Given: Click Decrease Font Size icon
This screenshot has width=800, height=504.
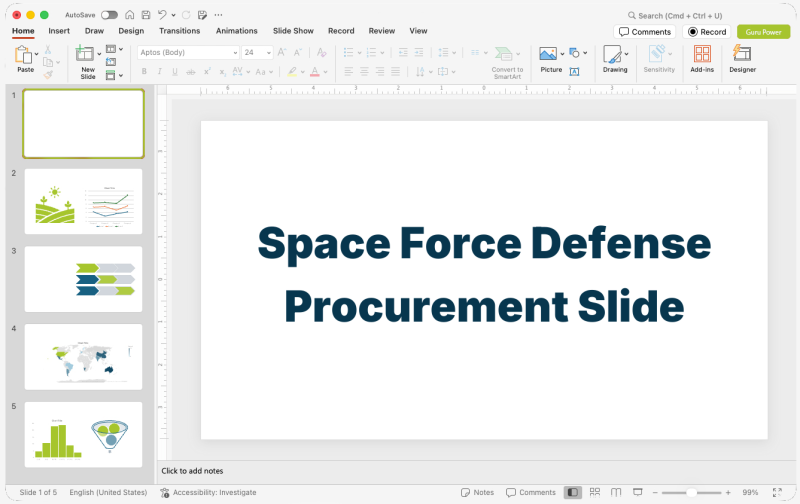Looking at the screenshot, I should tap(298, 52).
